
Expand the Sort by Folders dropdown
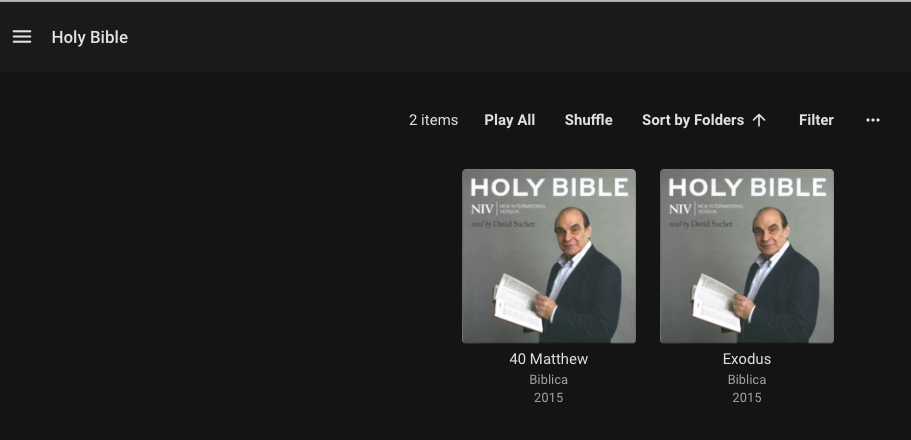coord(693,120)
